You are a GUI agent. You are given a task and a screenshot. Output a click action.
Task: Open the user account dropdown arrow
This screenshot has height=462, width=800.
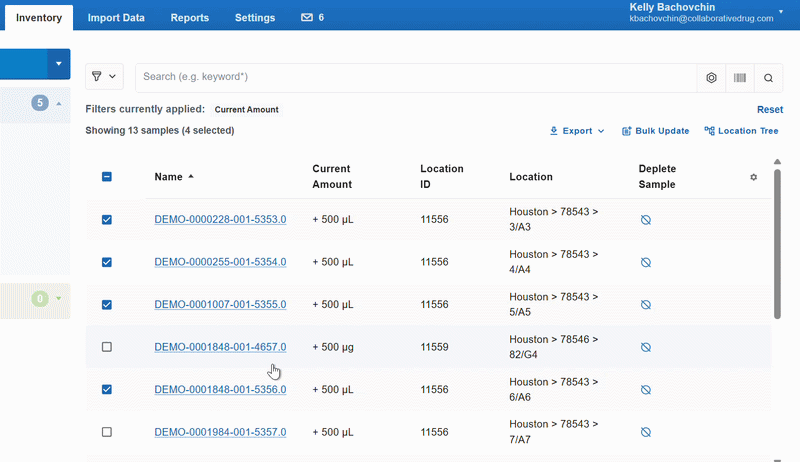[x=781, y=11]
